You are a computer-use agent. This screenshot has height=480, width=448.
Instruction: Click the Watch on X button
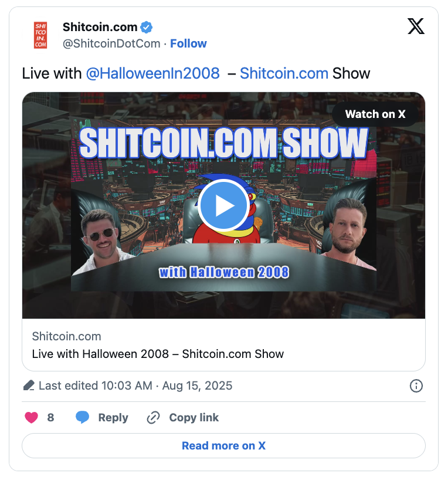pos(375,114)
